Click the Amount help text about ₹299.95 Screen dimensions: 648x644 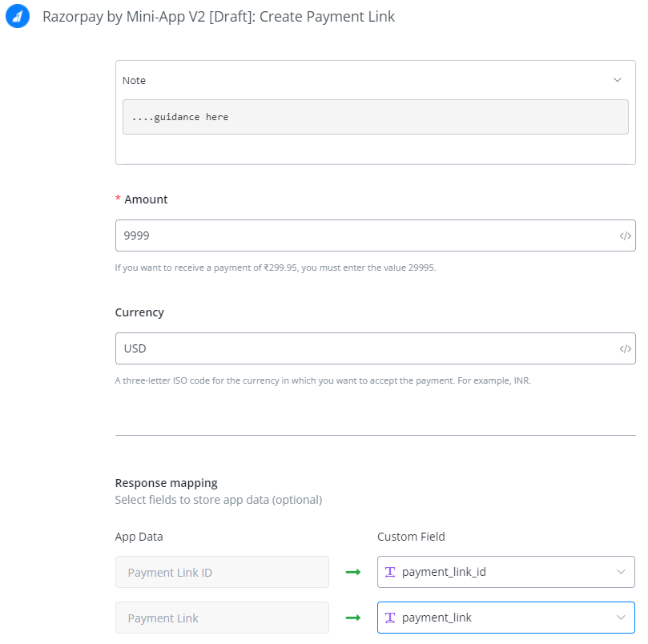(x=275, y=268)
